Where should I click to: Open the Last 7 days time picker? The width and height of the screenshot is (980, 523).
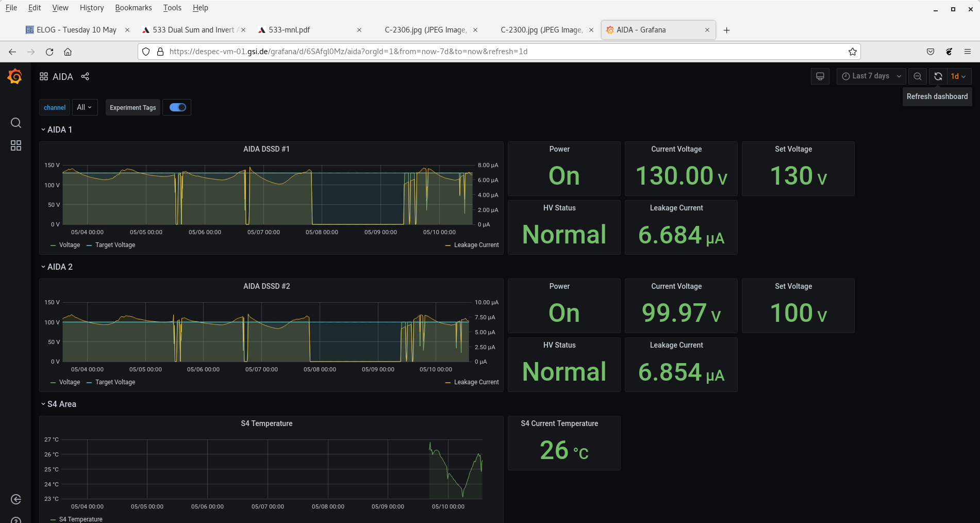(871, 76)
